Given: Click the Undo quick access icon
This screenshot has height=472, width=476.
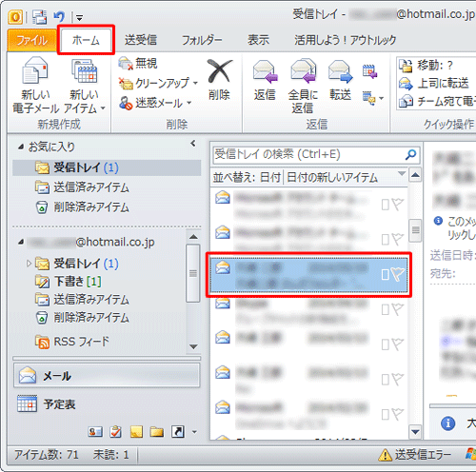Looking at the screenshot, I should coord(59,16).
